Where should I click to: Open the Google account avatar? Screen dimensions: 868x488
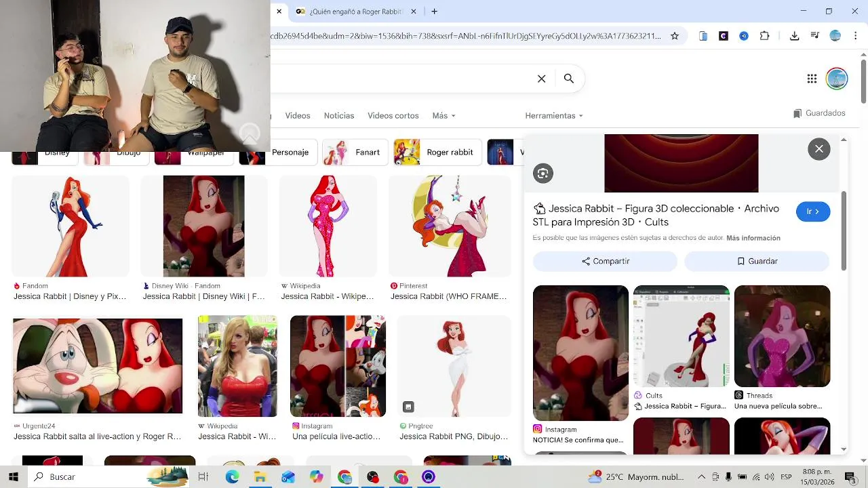(x=837, y=79)
